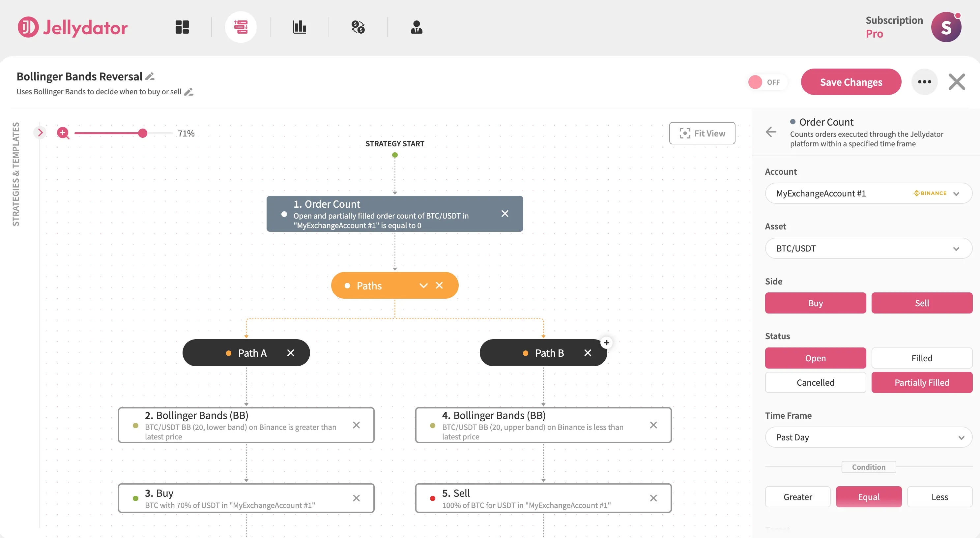Open the currency exchange icon
Screen dimensions: 980x538
358,27
